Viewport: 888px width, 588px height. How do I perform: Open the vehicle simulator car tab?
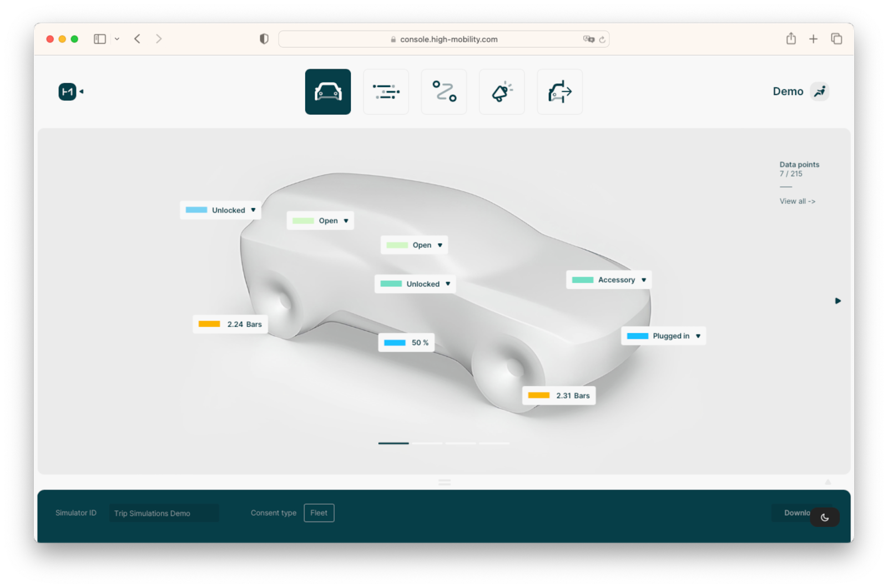pos(327,92)
